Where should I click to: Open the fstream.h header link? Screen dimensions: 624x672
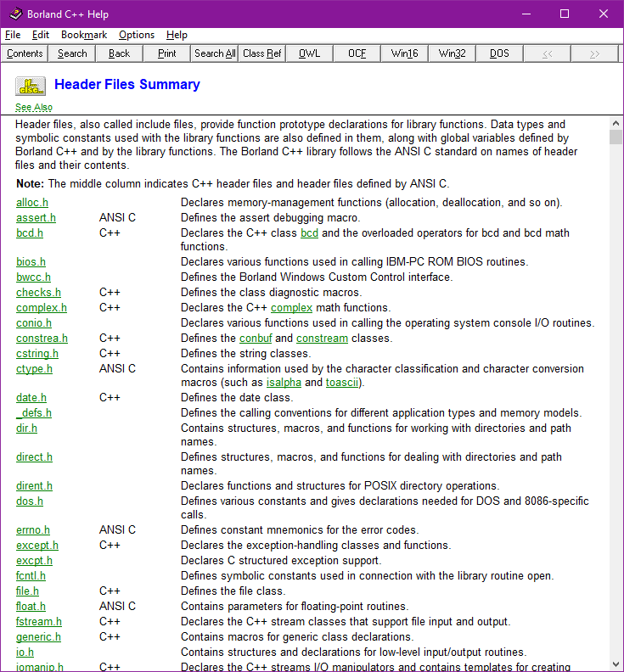[39, 622]
